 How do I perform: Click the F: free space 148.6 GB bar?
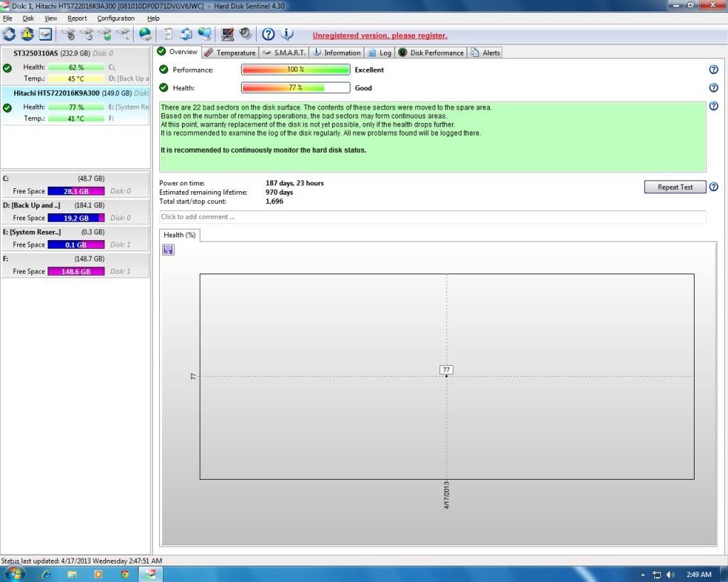coord(76,271)
